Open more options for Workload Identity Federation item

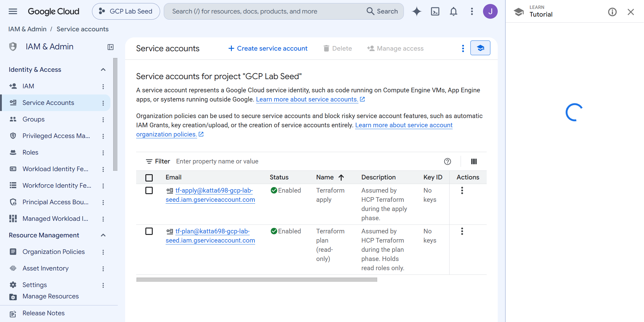[x=103, y=169]
